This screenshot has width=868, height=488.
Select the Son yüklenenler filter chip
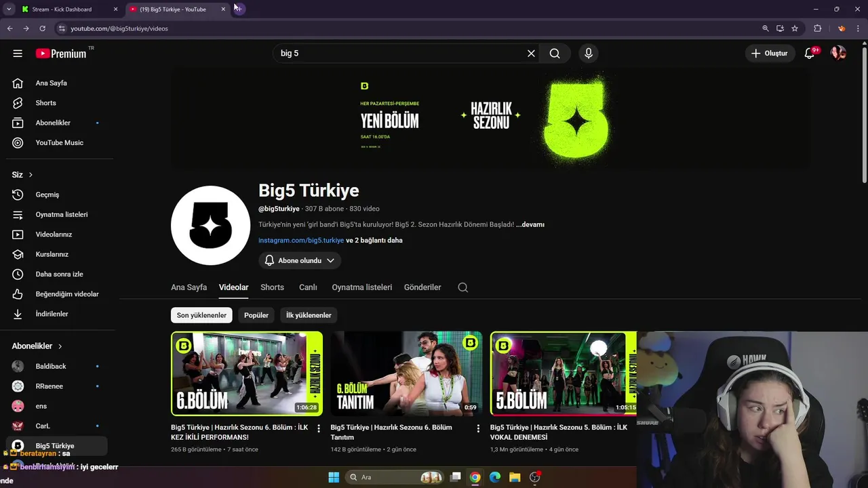coord(201,315)
